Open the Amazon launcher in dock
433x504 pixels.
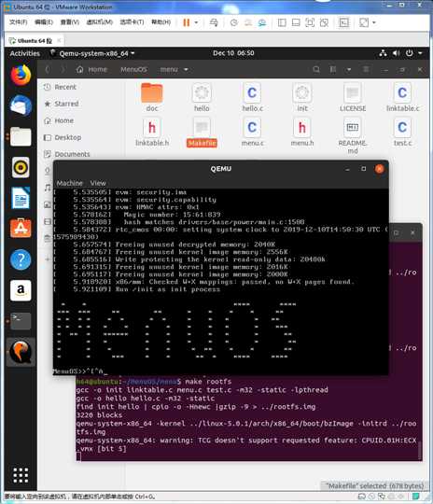pyautogui.click(x=21, y=290)
